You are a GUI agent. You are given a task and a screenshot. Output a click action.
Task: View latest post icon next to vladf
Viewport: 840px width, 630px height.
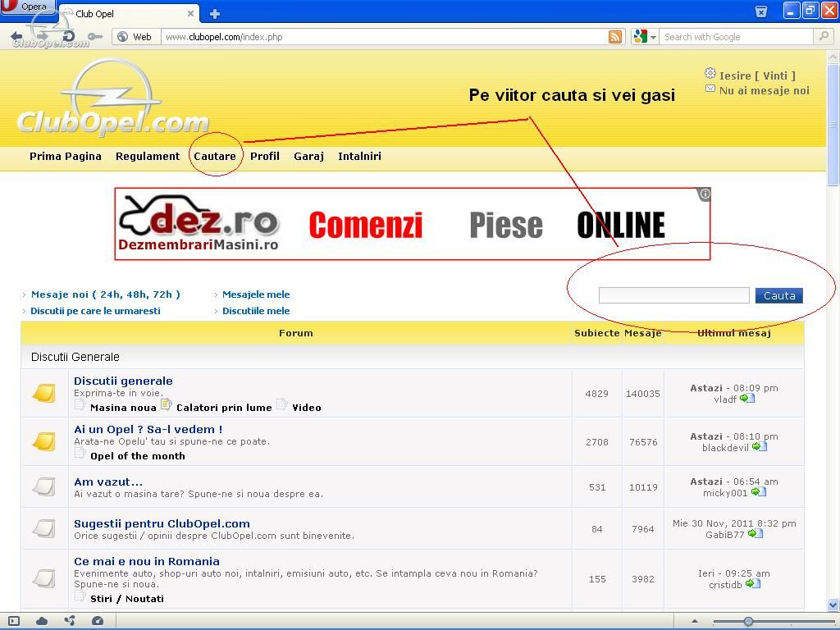(746, 399)
